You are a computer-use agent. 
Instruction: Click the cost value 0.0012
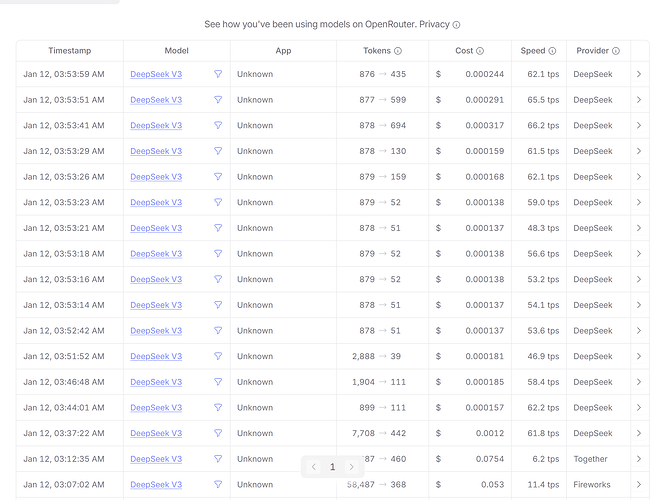(490, 433)
